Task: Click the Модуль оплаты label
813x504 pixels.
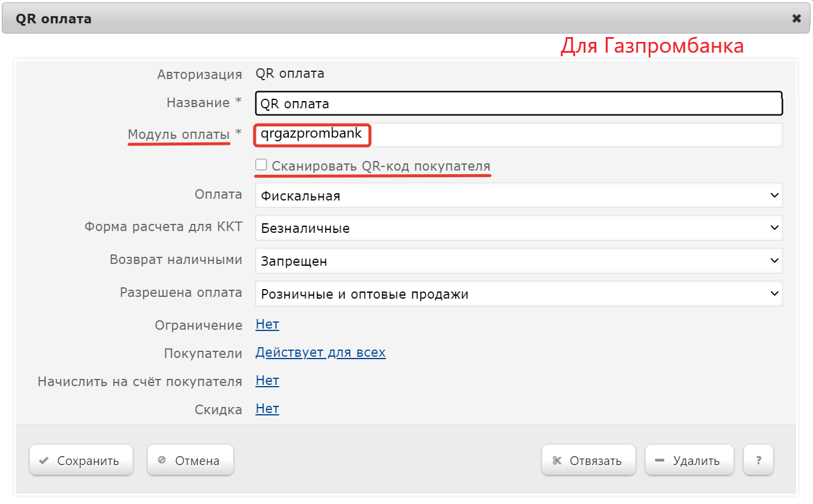Action: [179, 135]
